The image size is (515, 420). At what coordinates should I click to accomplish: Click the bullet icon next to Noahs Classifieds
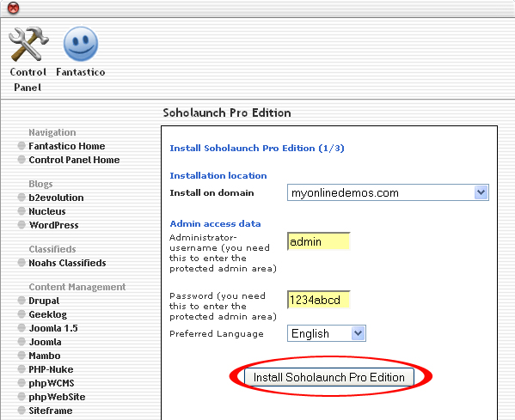click(x=21, y=263)
